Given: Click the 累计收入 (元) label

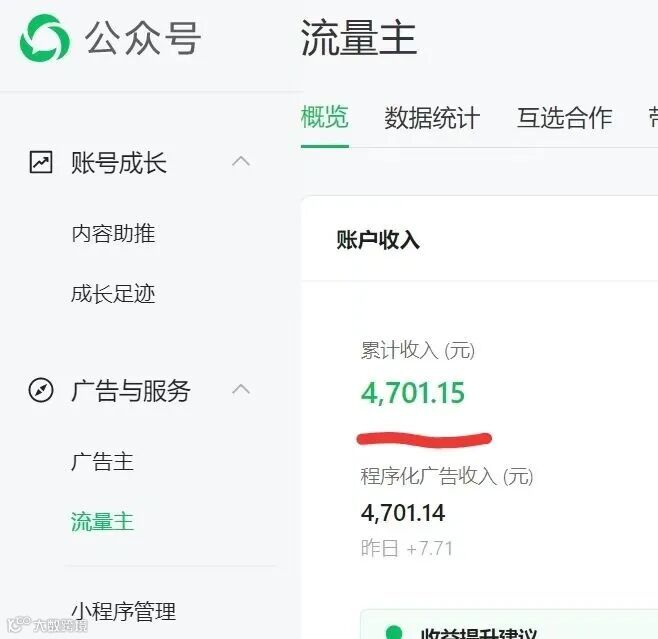Looking at the screenshot, I should tap(418, 350).
